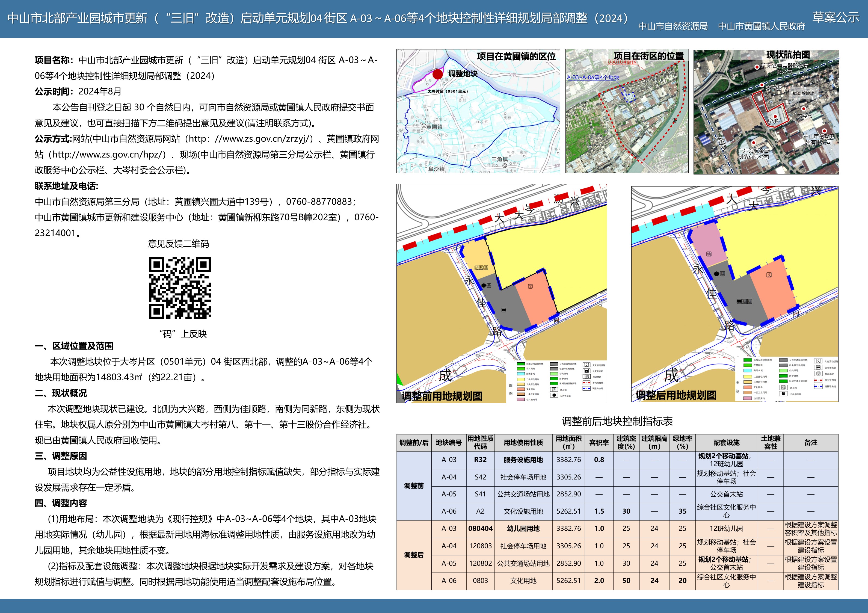The width and height of the screenshot is (868, 613).
Task: Click the 项目在街区的位置 map thumbnail
Action: pos(627,111)
